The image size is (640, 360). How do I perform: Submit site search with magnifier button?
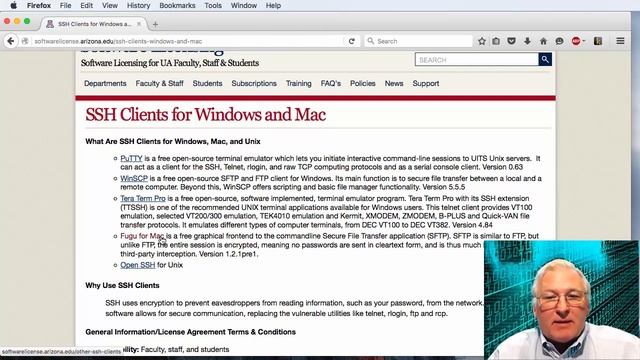[x=545, y=60]
